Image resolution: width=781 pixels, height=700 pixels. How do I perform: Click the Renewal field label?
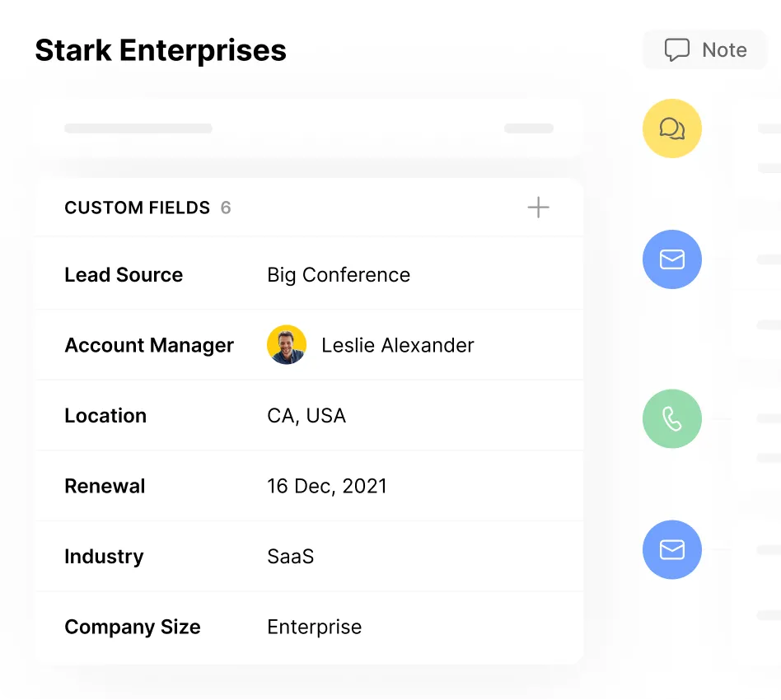click(105, 486)
